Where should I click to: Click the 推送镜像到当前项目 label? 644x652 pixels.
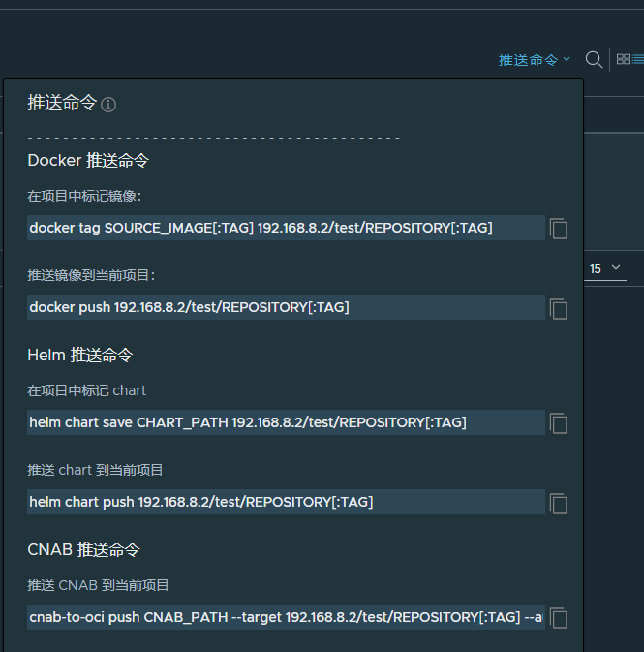(91, 275)
